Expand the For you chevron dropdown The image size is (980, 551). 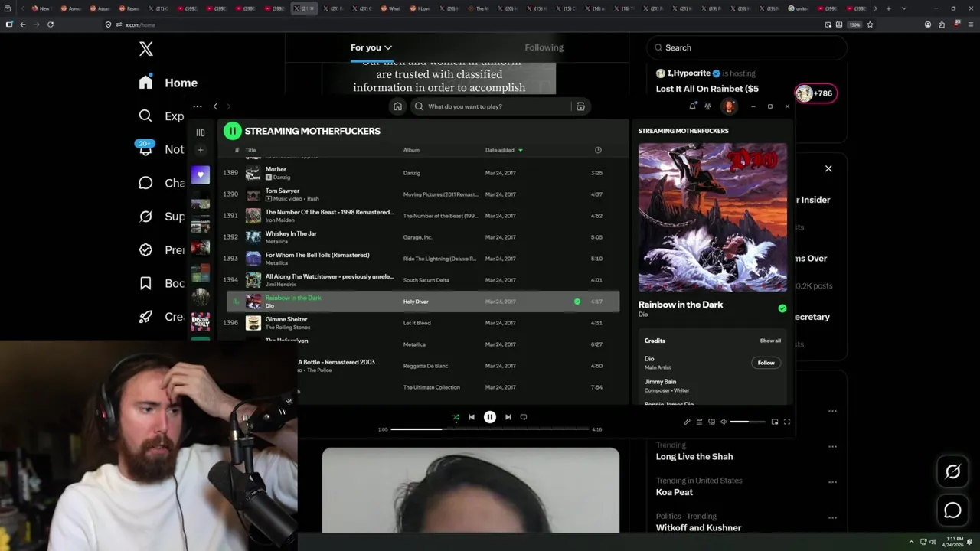(388, 47)
